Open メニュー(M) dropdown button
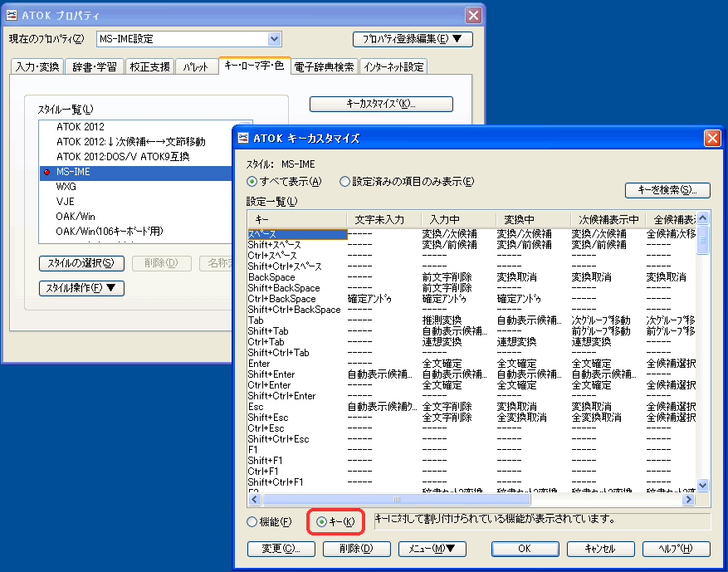The width and height of the screenshot is (728, 572). pos(432,549)
